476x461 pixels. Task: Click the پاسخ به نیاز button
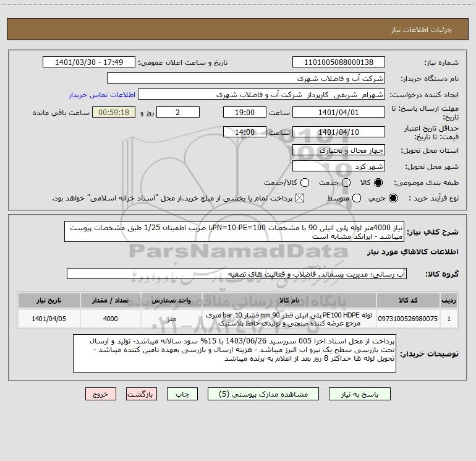pyautogui.click(x=359, y=394)
